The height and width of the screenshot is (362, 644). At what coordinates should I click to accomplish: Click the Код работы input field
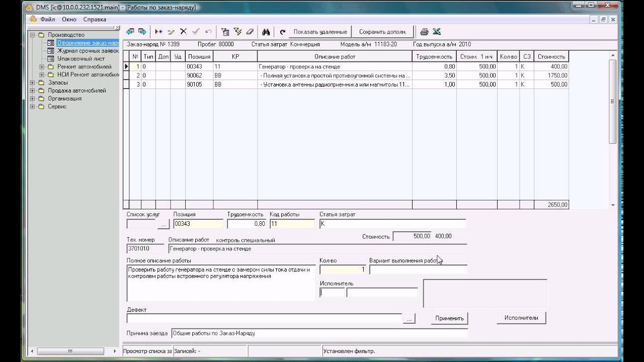(292, 224)
